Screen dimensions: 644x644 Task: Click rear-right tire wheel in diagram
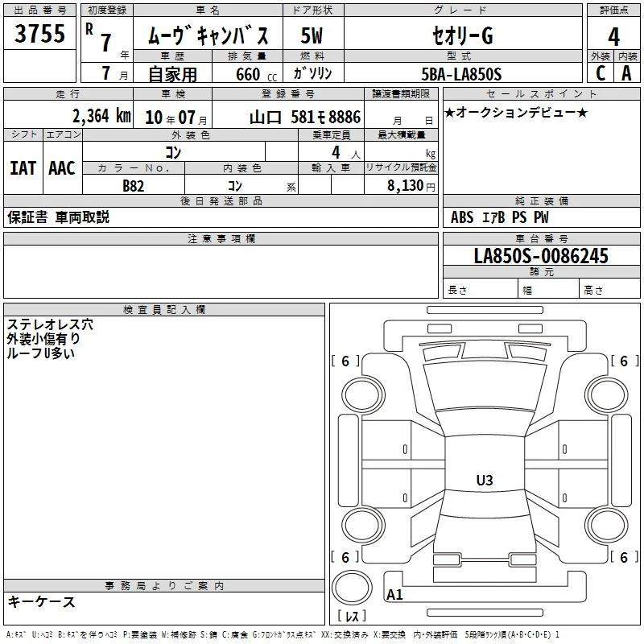coord(607,526)
